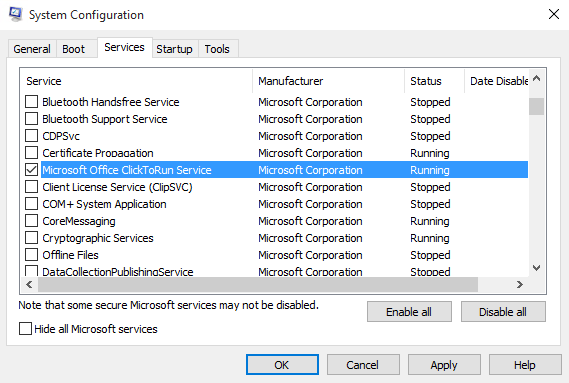Screen dimensions: 569x383
Task: Click Microsoft Corporation beside CDPSvc
Action: click(310, 136)
